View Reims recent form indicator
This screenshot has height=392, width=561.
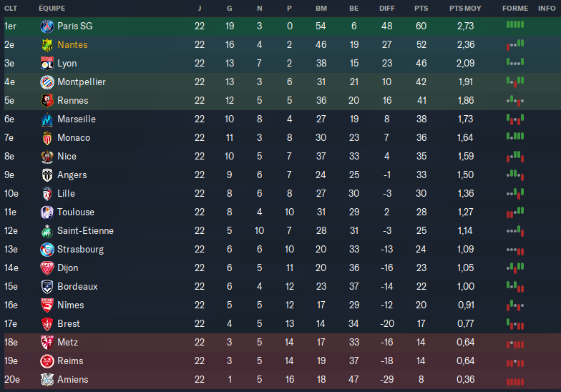[514, 361]
